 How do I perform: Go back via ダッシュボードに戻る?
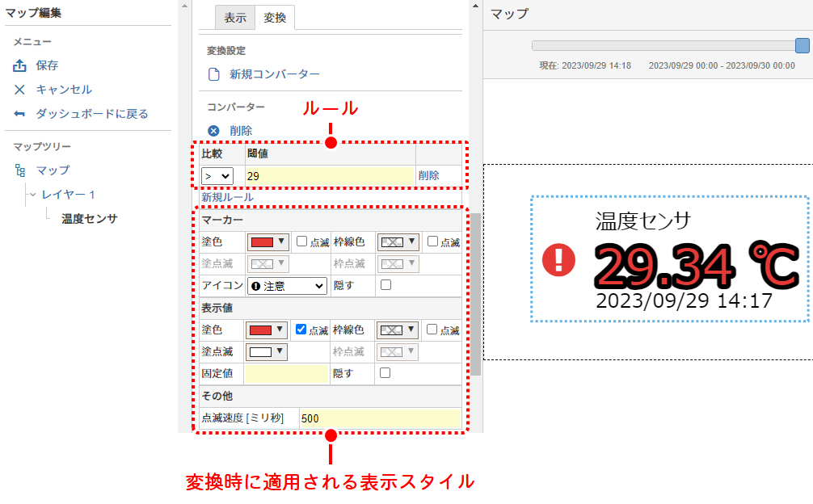(92, 113)
